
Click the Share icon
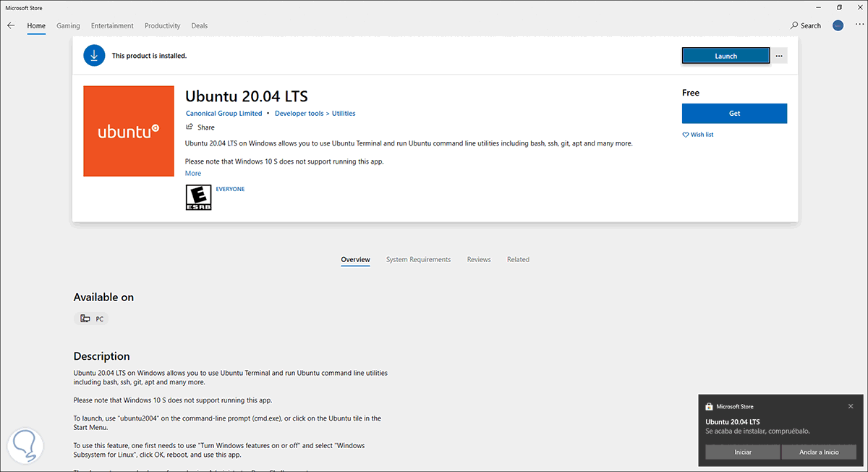pyautogui.click(x=190, y=127)
